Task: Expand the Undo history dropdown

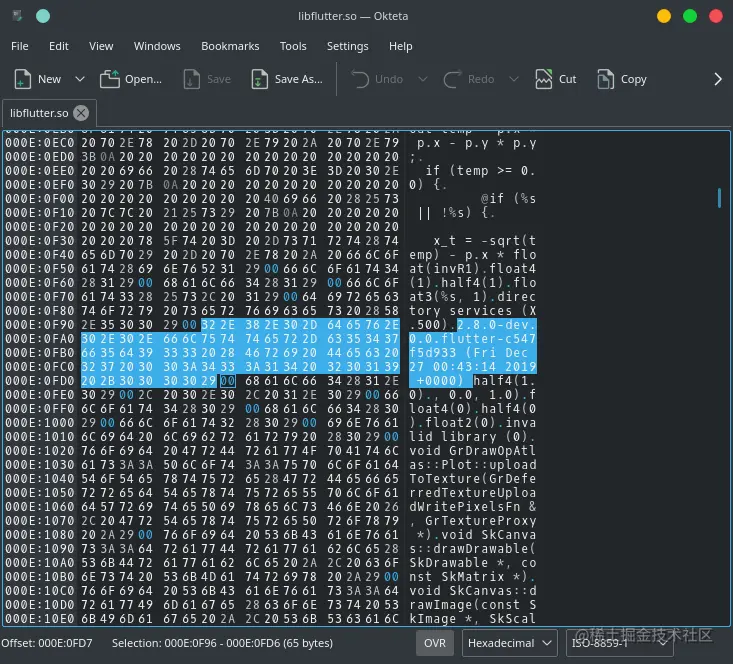Action: tap(423, 79)
